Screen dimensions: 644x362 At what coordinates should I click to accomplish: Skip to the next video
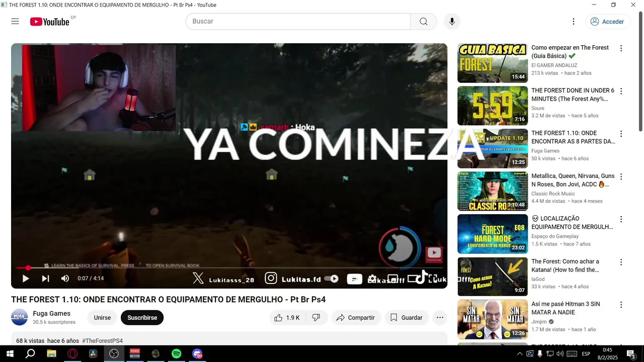[45, 279]
